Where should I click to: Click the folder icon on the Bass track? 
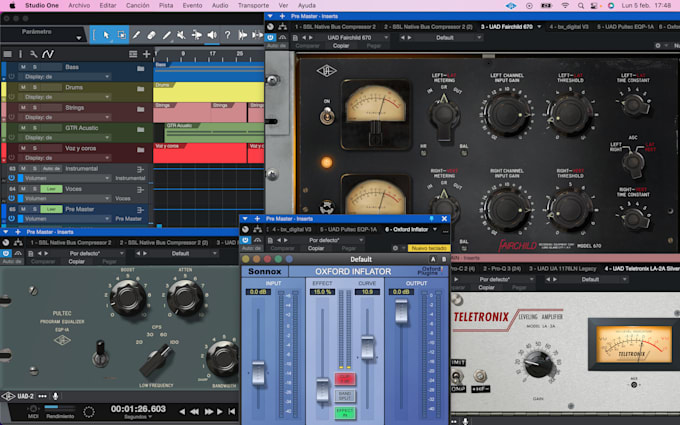pos(141,68)
